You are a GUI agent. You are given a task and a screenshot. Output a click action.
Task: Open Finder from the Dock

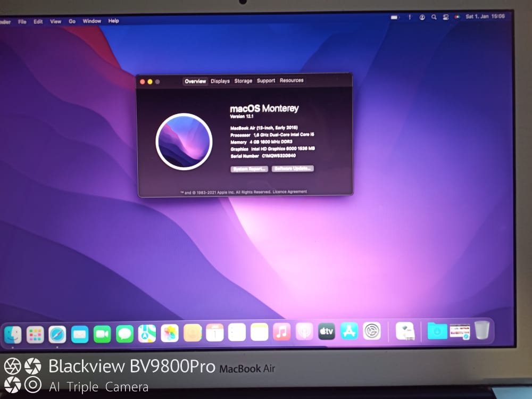pyautogui.click(x=13, y=334)
